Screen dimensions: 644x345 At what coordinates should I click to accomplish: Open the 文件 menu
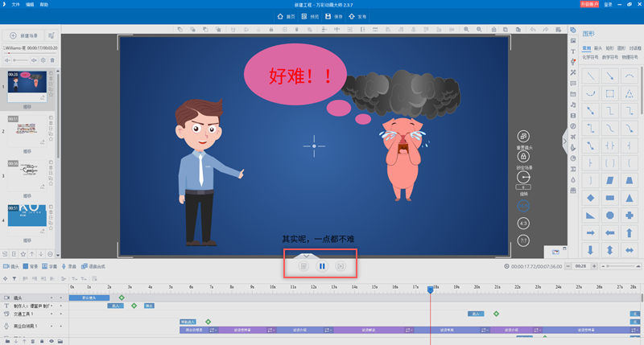pyautogui.click(x=15, y=5)
